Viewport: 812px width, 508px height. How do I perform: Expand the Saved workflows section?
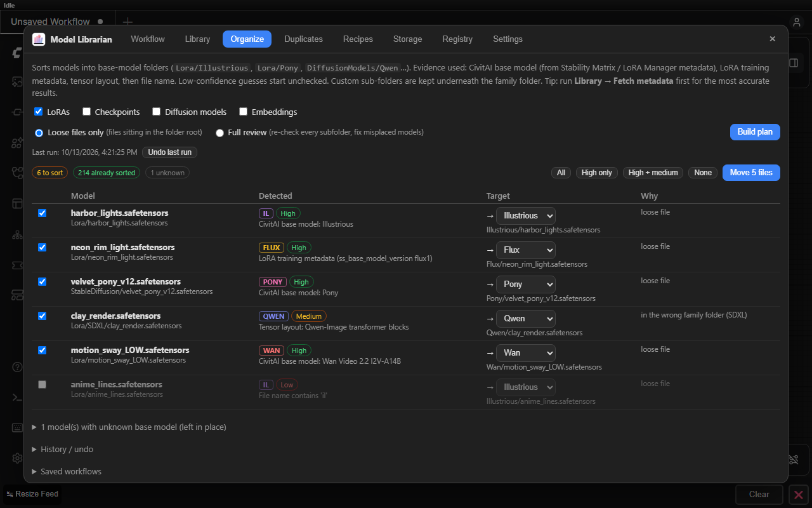(67, 471)
